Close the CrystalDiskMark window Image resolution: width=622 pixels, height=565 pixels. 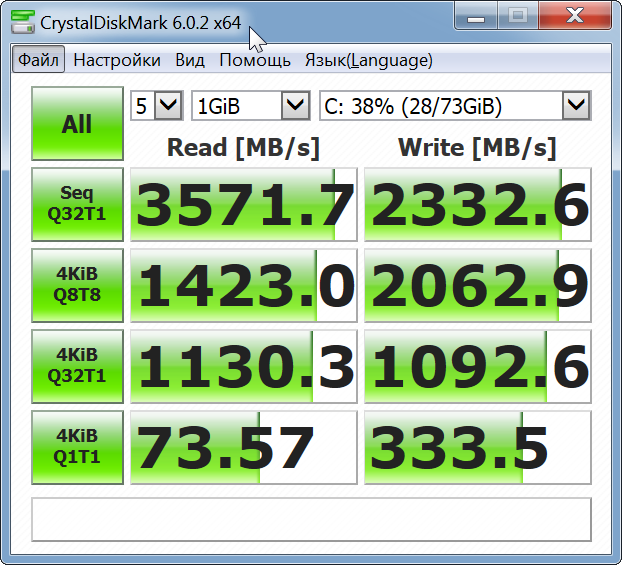click(574, 17)
